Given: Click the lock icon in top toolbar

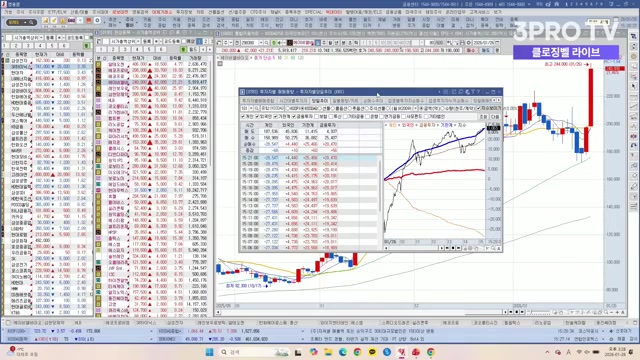Looking at the screenshot, I should 62,20.
